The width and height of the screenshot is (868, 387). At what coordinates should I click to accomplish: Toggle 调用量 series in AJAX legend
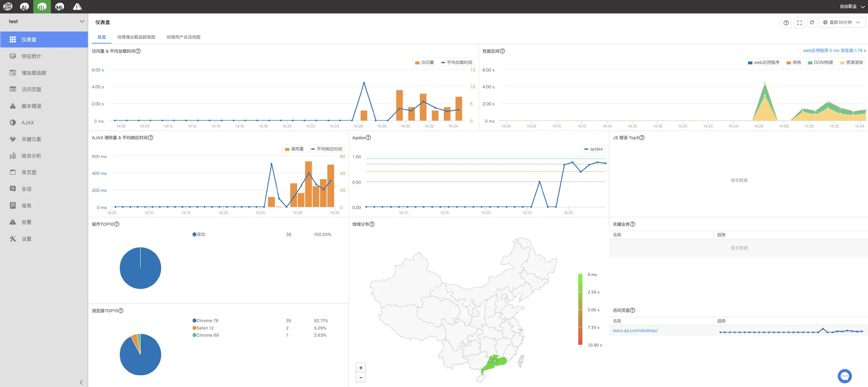point(294,149)
